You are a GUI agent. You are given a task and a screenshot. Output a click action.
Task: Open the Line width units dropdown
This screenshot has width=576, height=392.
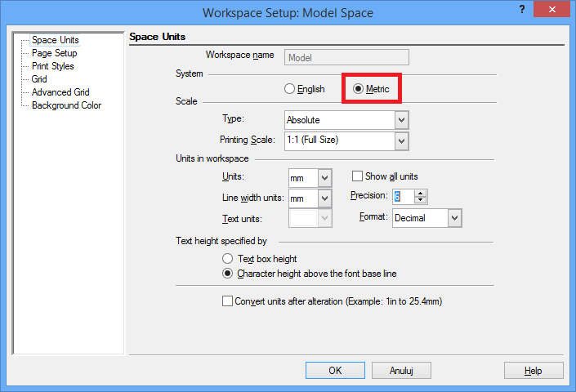(x=324, y=198)
